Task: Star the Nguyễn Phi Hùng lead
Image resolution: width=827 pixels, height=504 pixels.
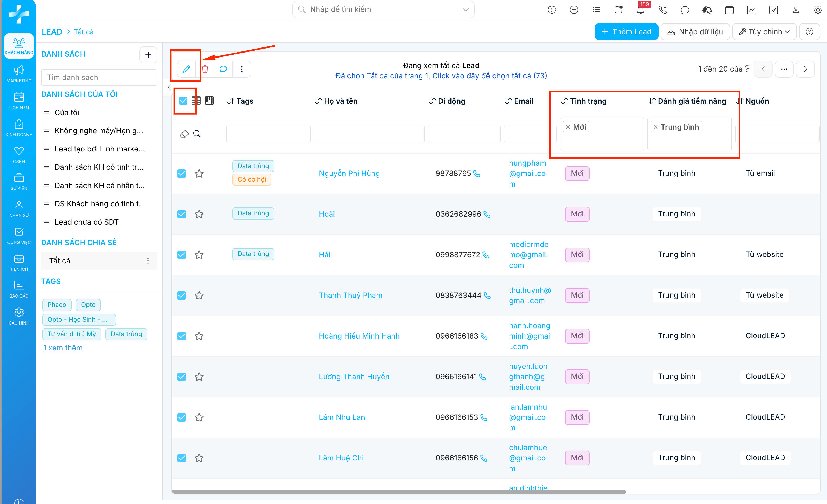Action: tap(199, 173)
